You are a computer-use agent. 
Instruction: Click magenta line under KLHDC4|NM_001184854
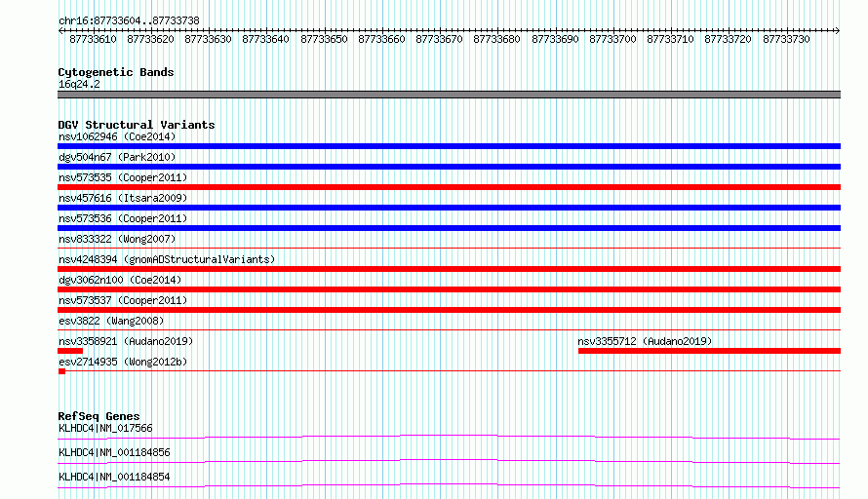coord(449,485)
